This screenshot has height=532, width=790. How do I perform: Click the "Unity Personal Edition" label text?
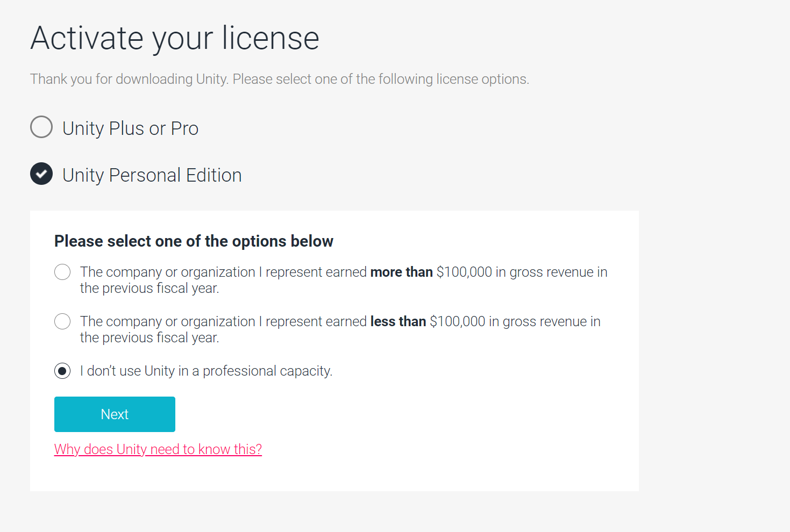152,175
